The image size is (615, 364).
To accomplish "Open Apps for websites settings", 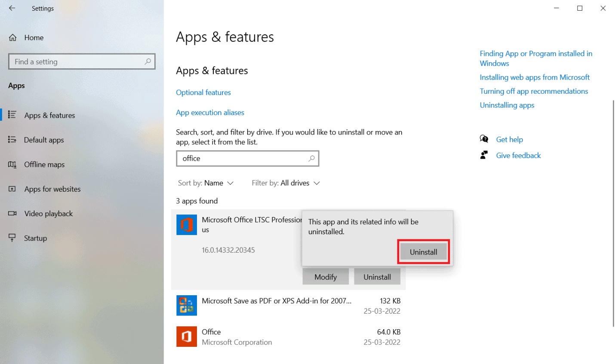I will 52,189.
